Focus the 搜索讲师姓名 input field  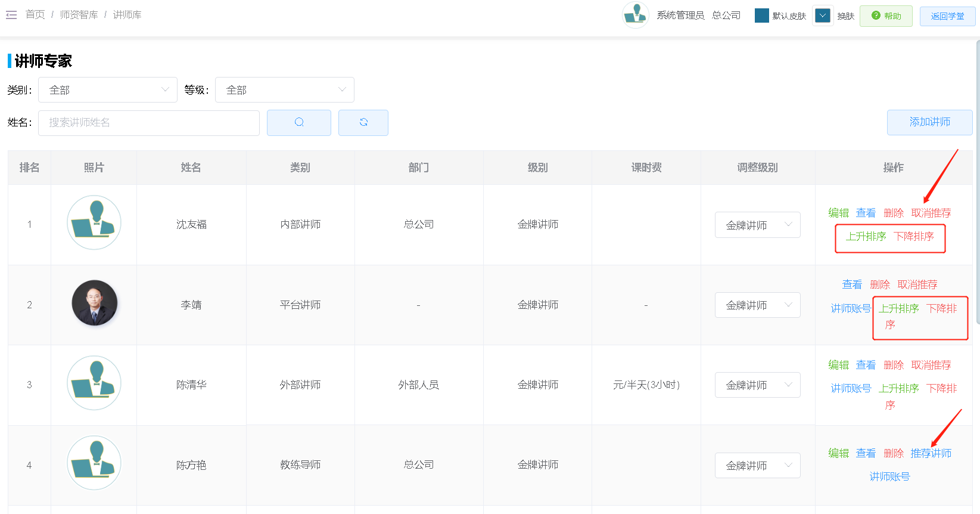(x=149, y=123)
